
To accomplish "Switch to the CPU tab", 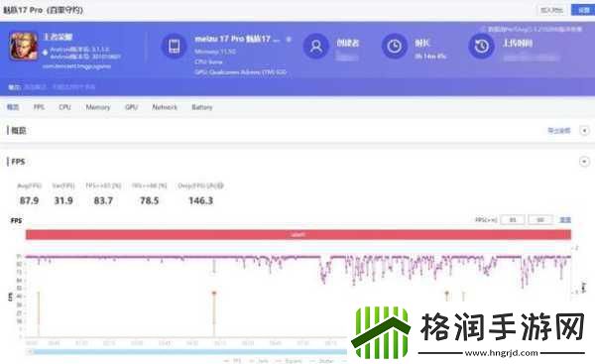I will (x=64, y=107).
